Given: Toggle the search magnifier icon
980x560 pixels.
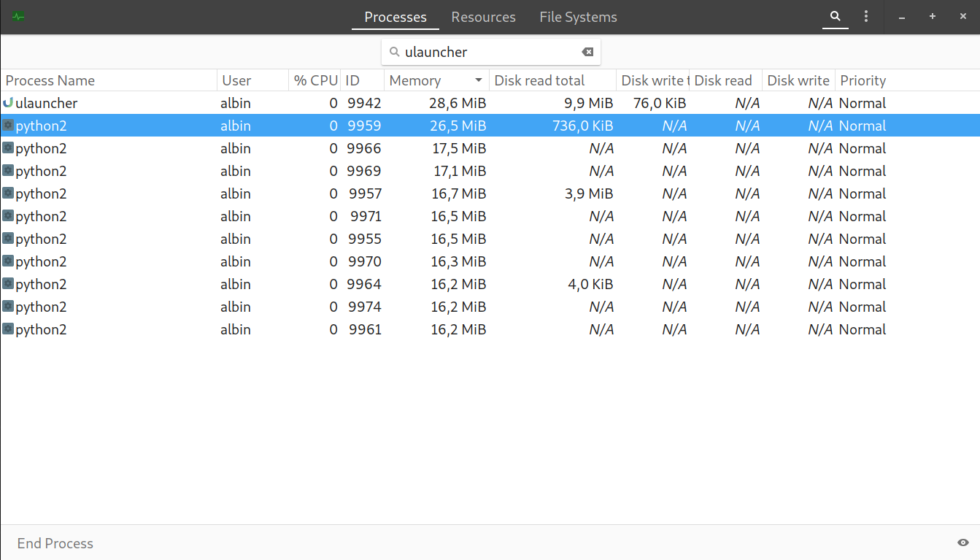Looking at the screenshot, I should pos(835,16).
